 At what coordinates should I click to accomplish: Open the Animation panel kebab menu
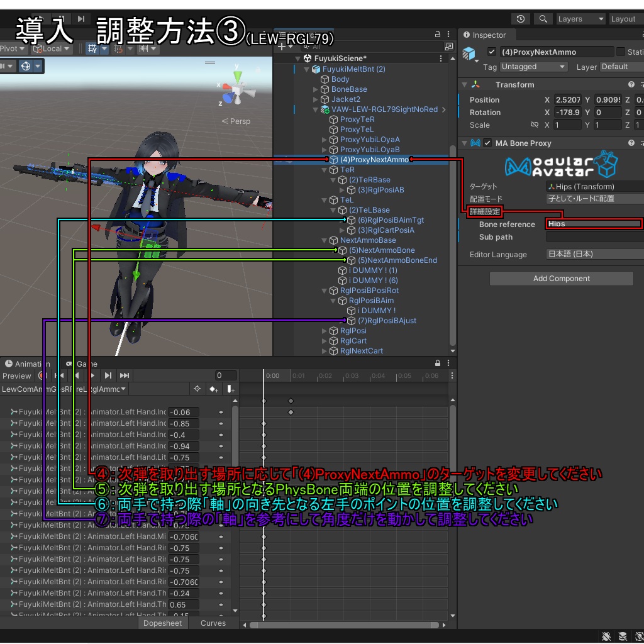coord(448,363)
